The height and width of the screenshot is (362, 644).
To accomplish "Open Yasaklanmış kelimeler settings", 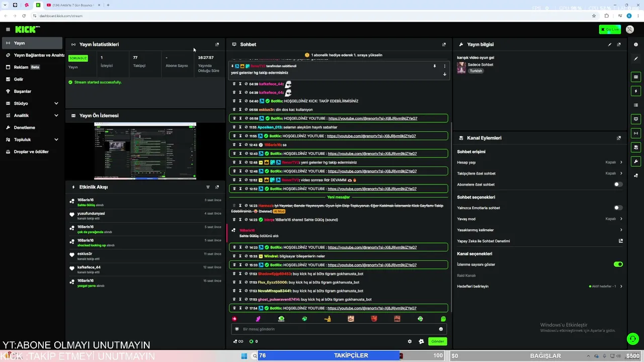I will [540, 230].
